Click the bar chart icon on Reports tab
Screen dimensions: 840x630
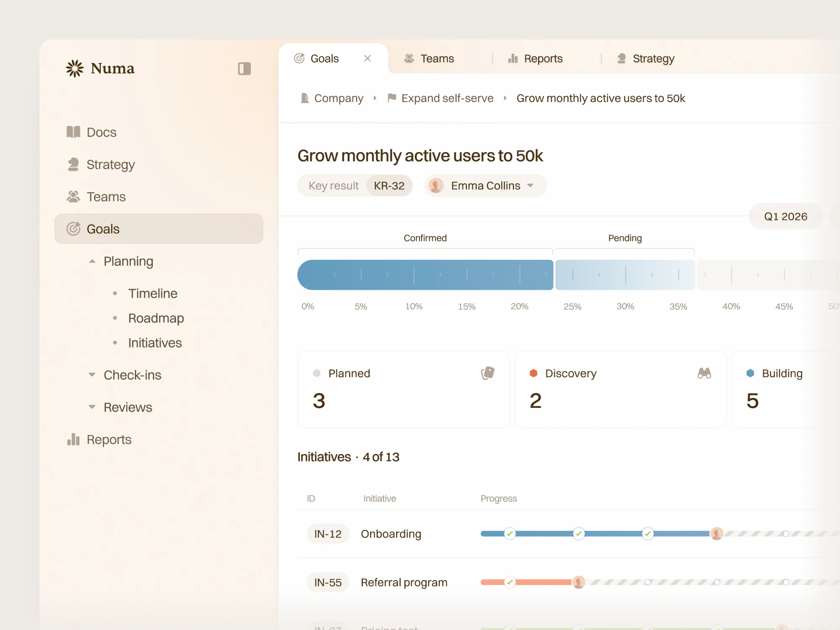tap(513, 58)
